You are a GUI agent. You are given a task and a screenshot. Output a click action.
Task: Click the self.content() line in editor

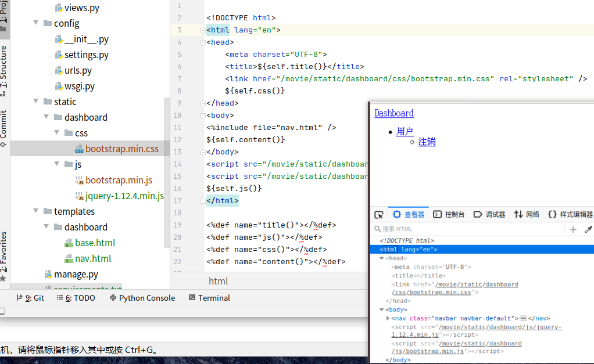click(x=245, y=140)
